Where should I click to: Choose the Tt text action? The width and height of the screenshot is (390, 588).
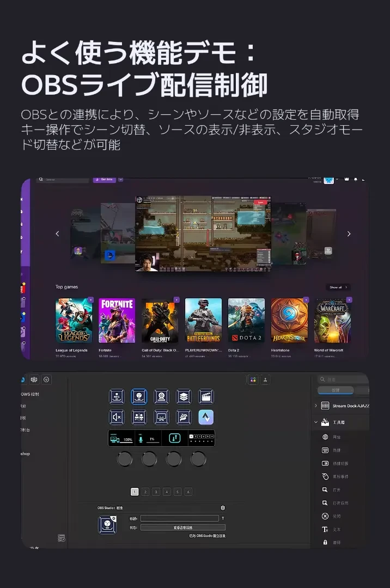point(325,529)
